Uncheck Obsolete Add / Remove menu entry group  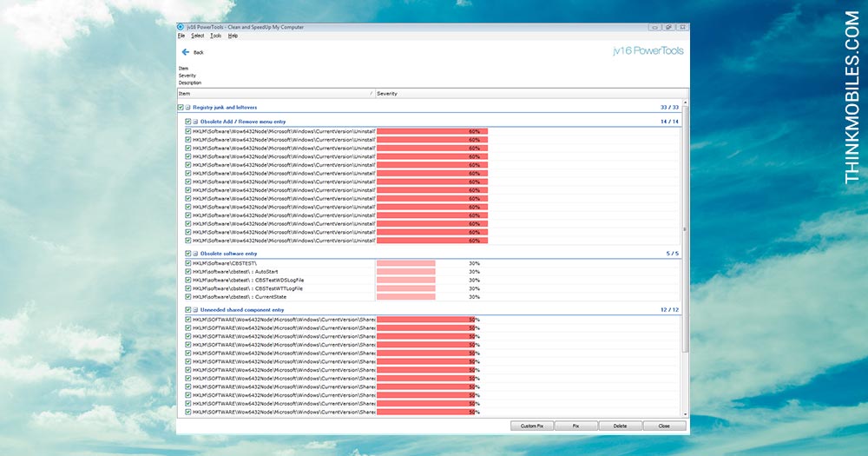pyautogui.click(x=188, y=122)
